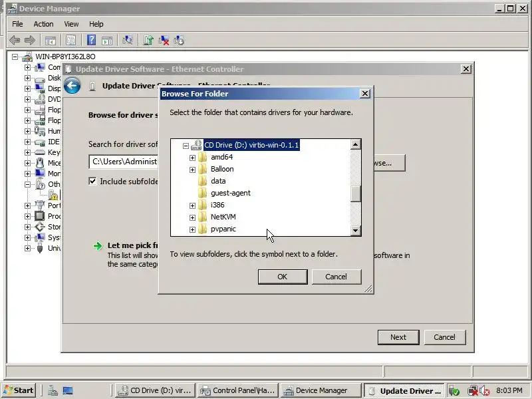The image size is (532, 399).
Task: Select the NetKVM folder name
Action: coord(223,217)
